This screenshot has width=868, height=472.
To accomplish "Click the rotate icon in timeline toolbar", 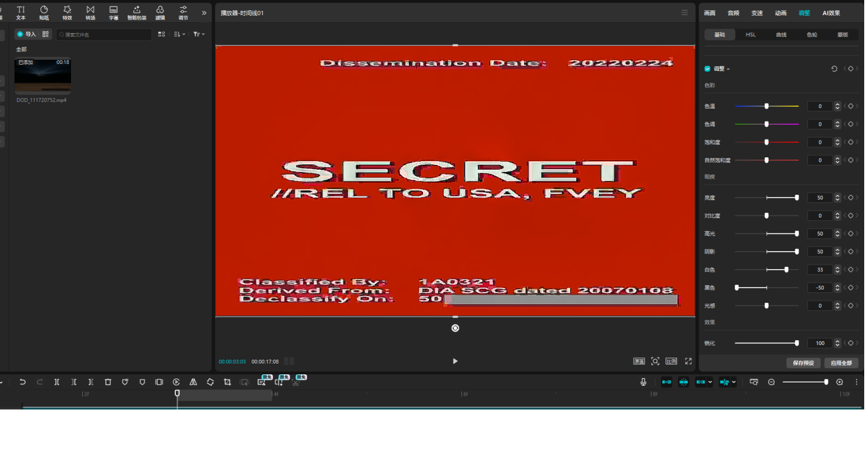I will [x=210, y=382].
